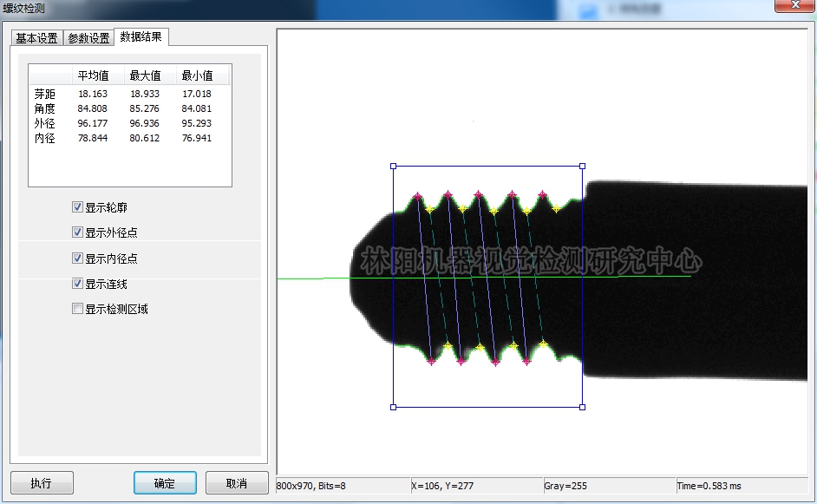Click the pitch average value 18.163

tap(93, 94)
